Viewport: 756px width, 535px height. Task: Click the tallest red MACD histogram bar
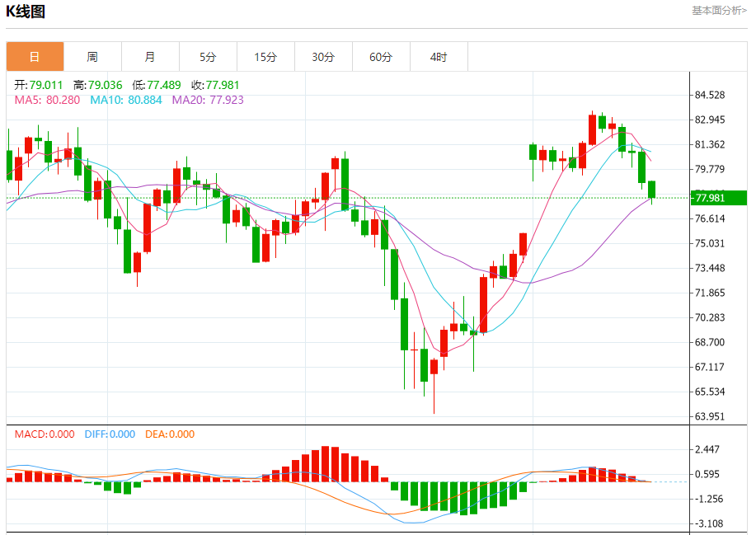tap(326, 464)
